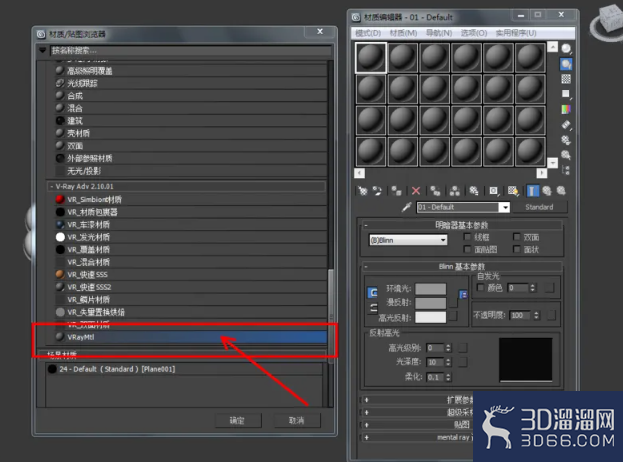This screenshot has height=462, width=623.
Task: Click the 高光反射 color swatch
Action: click(x=431, y=317)
